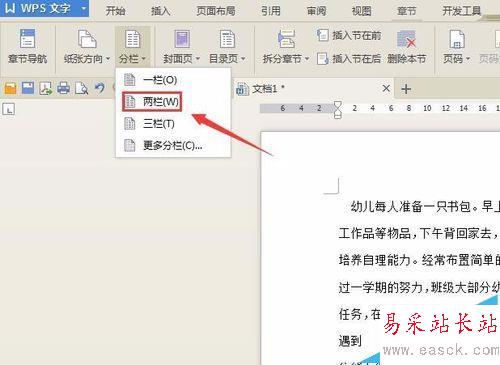Select 两栏(W) two columns option
500x365 pixels.
[x=152, y=102]
